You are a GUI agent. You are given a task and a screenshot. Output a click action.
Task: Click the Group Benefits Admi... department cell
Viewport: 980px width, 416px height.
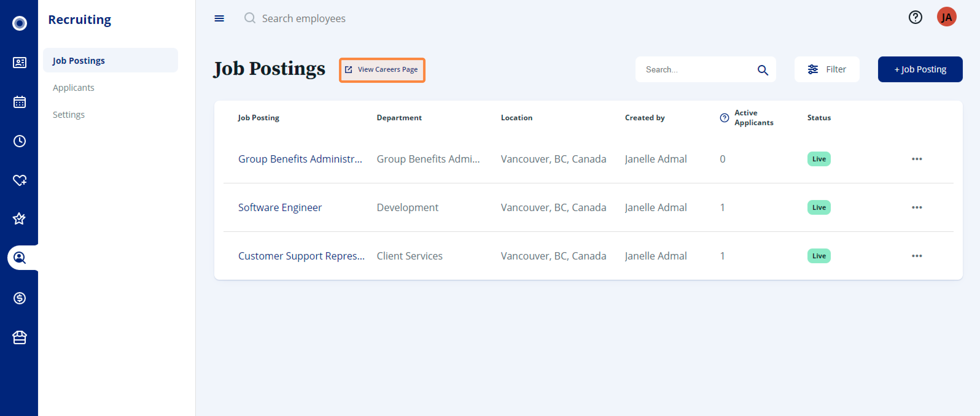click(428, 159)
